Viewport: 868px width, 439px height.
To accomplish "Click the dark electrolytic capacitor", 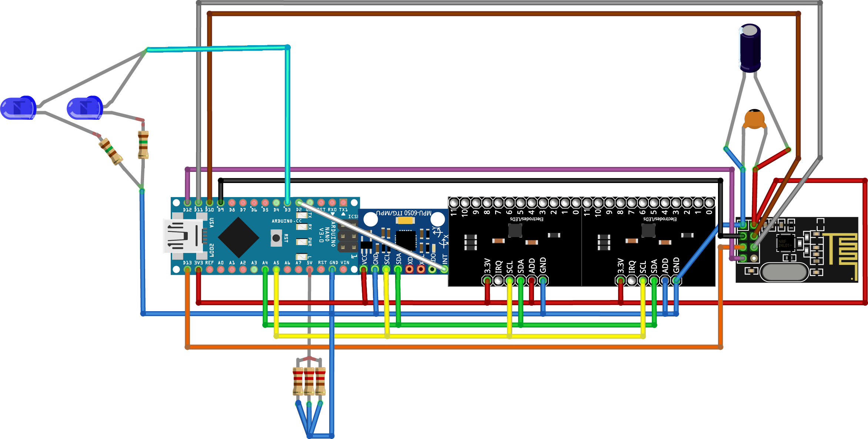I will point(750,48).
